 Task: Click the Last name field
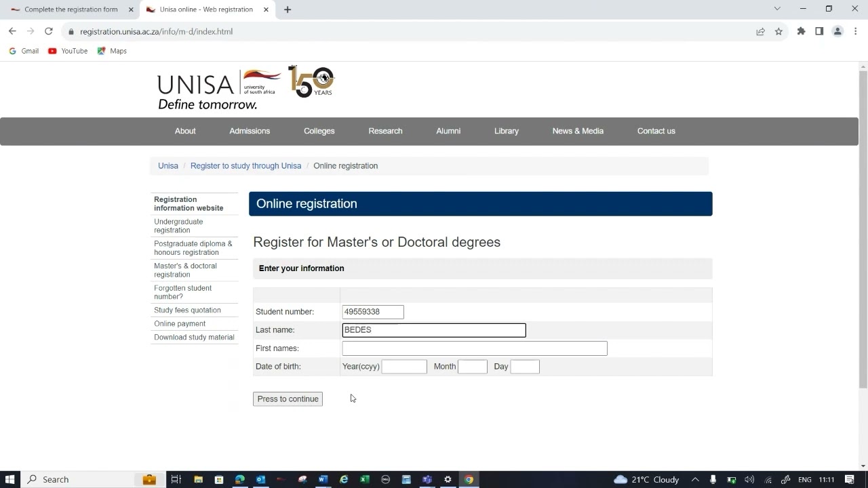pyautogui.click(x=434, y=330)
